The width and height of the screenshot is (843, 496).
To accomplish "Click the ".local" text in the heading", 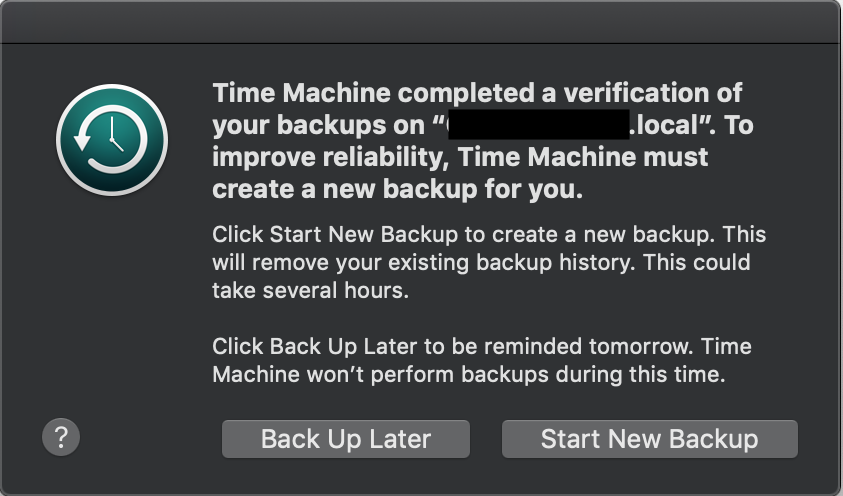I will coord(669,126).
